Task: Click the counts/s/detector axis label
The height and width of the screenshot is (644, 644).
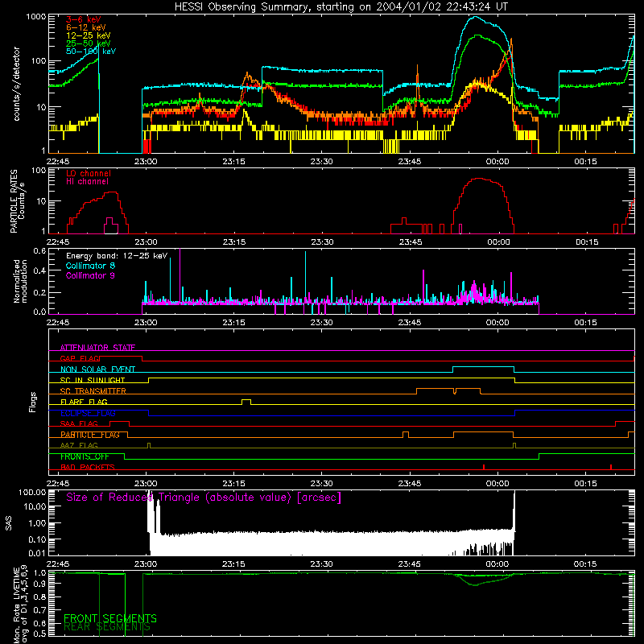Action: pyautogui.click(x=16, y=84)
